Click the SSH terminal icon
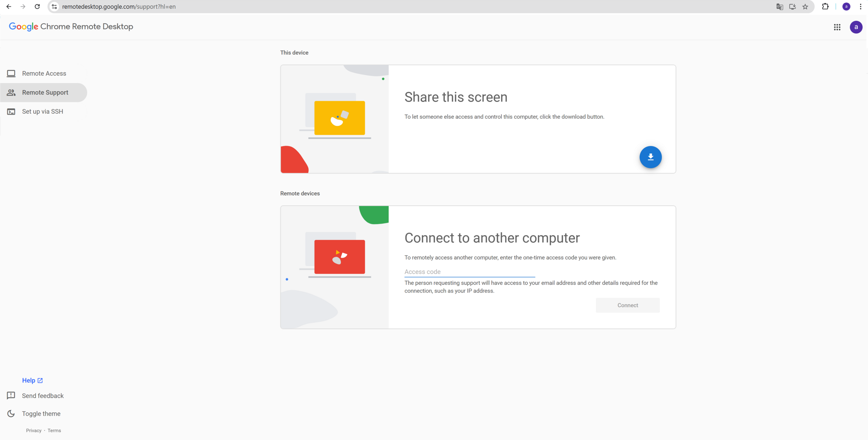The height and width of the screenshot is (440, 868). pos(11,111)
